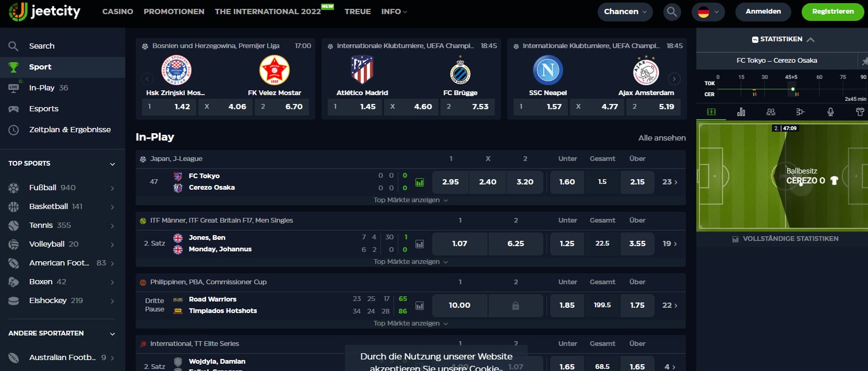Select 10.00 odds for Road Warriors
Screen dimensions: 868x371
click(x=460, y=305)
